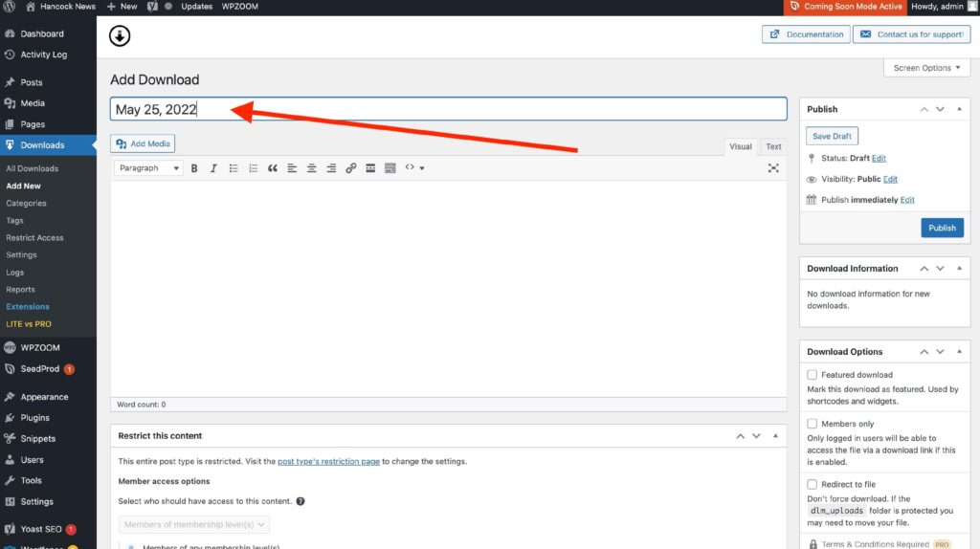Image resolution: width=980 pixels, height=549 pixels.
Task: Check the Featured download checkbox
Action: point(813,375)
